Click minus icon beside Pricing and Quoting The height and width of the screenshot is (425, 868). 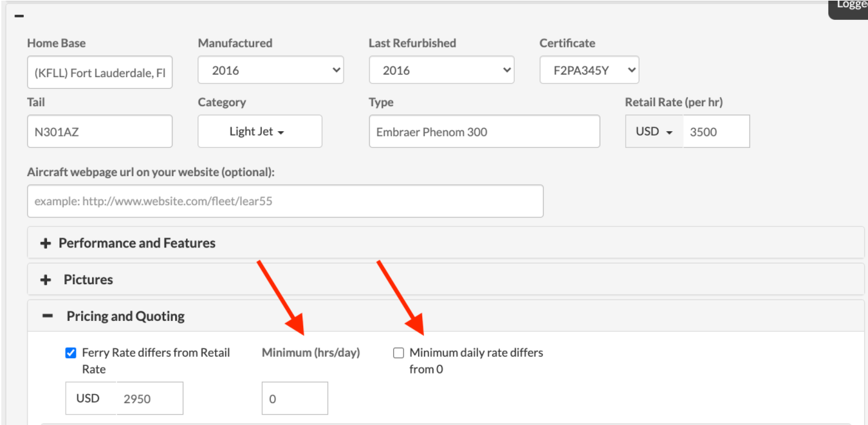[x=47, y=316]
